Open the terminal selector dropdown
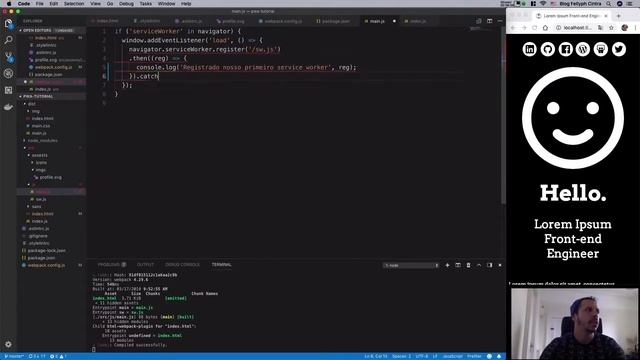The image size is (640, 360). click(x=411, y=265)
